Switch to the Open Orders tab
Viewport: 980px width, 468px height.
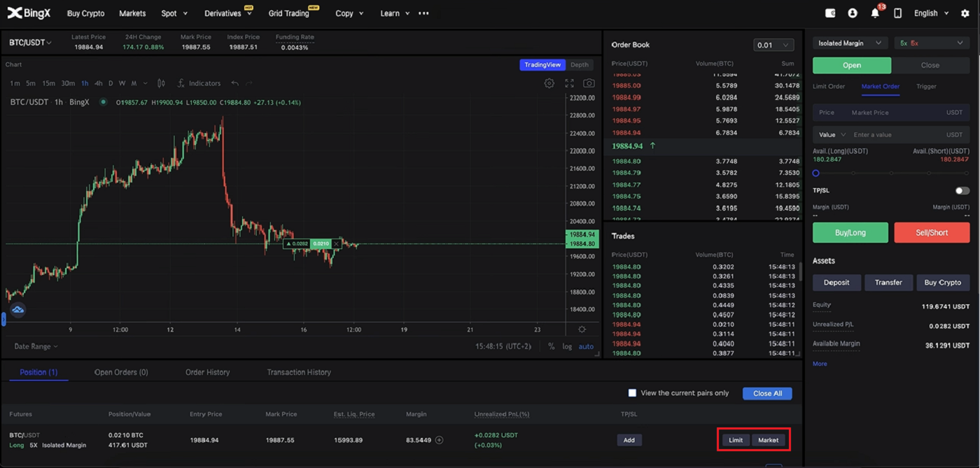(120, 371)
